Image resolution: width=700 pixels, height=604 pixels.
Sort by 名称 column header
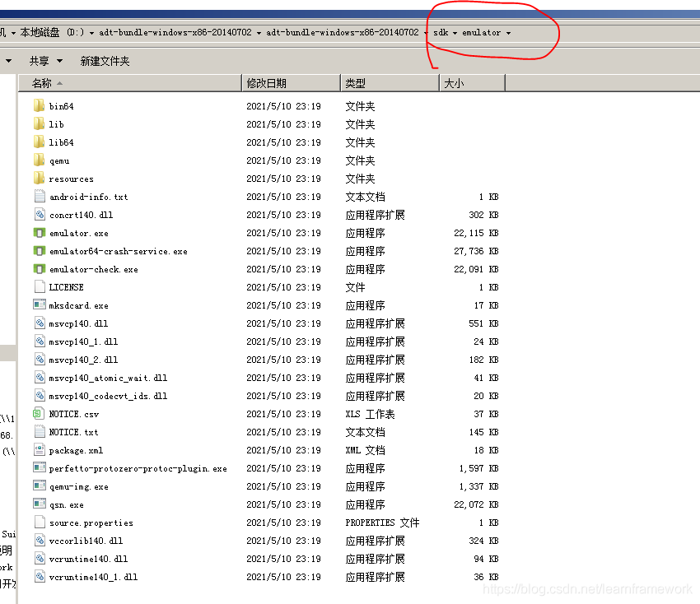click(130, 83)
